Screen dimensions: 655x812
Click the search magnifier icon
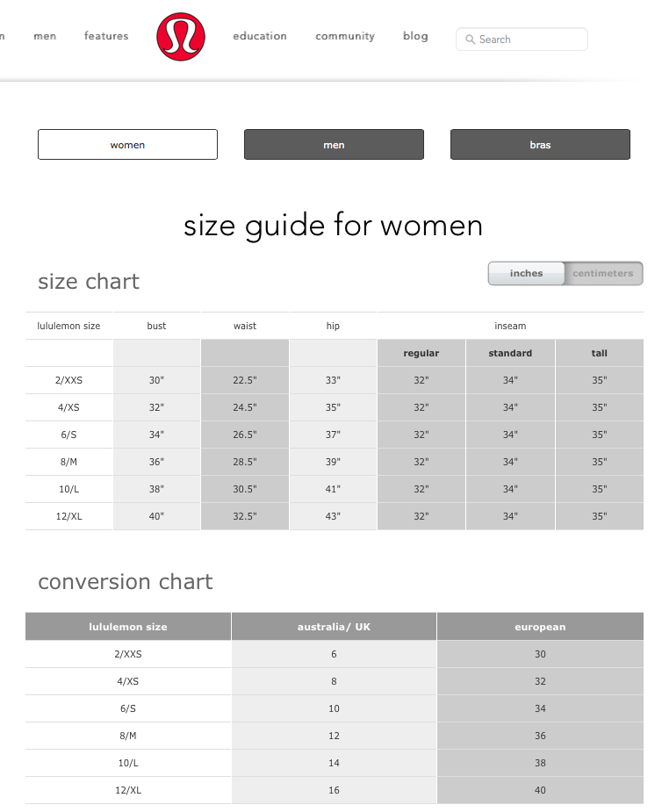471,40
